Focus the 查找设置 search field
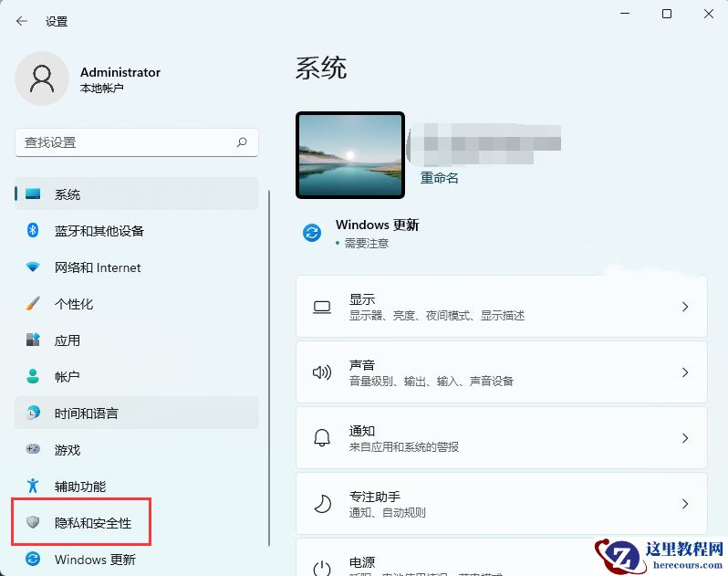The width and height of the screenshot is (728, 576). pos(137,142)
